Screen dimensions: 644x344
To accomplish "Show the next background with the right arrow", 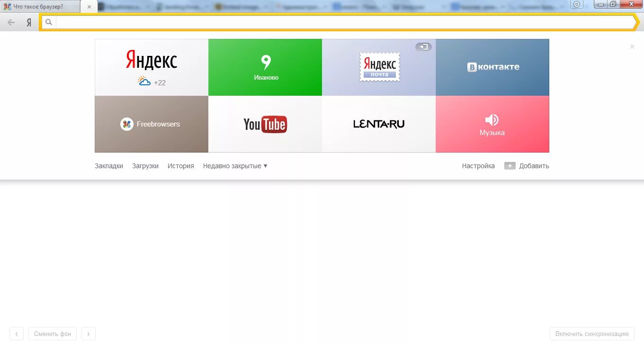I will click(89, 334).
